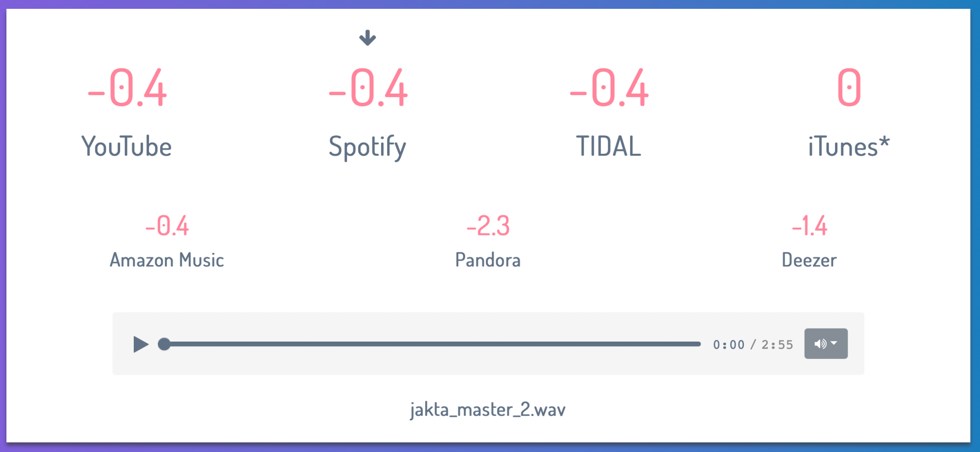980x452 pixels.
Task: Choose the Deezer label
Action: coord(809,260)
